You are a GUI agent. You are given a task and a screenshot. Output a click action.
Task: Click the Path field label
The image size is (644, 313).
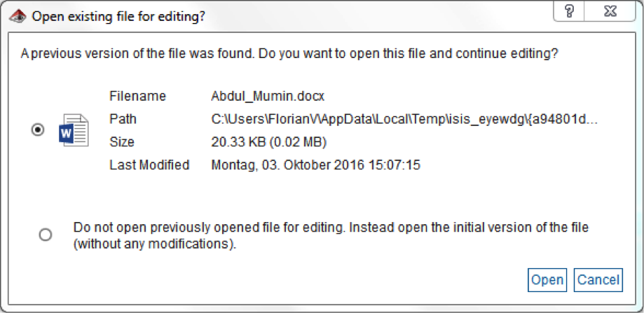[x=122, y=119]
